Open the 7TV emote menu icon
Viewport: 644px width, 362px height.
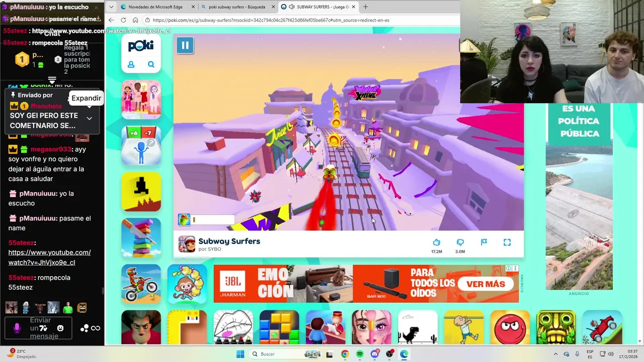click(43, 328)
